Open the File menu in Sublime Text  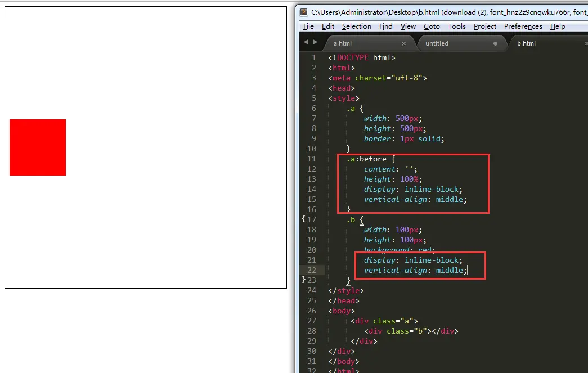point(308,26)
